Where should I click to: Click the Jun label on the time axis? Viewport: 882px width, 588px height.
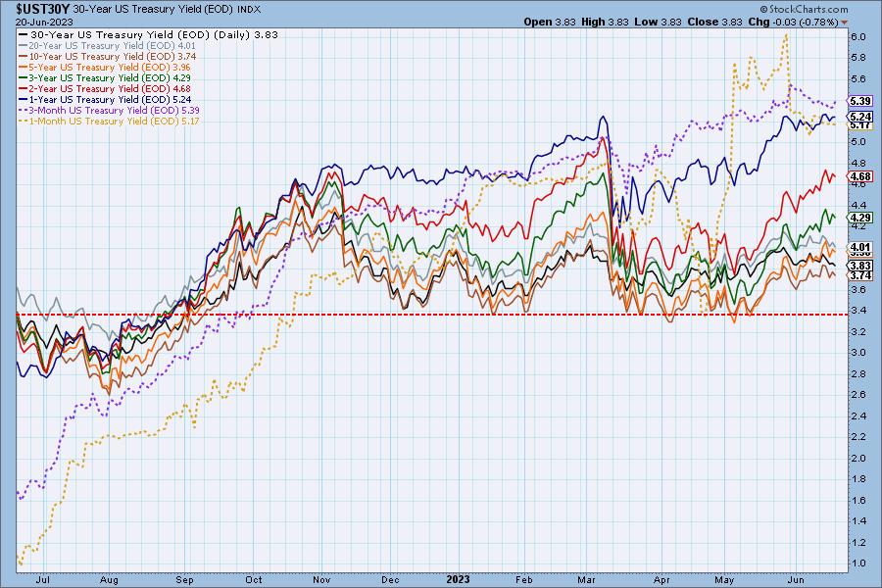click(796, 579)
